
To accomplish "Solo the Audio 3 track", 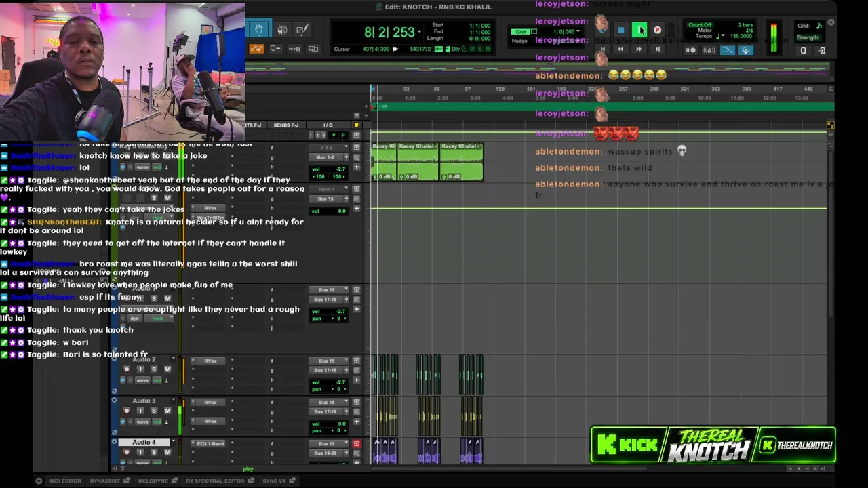I will click(x=154, y=411).
